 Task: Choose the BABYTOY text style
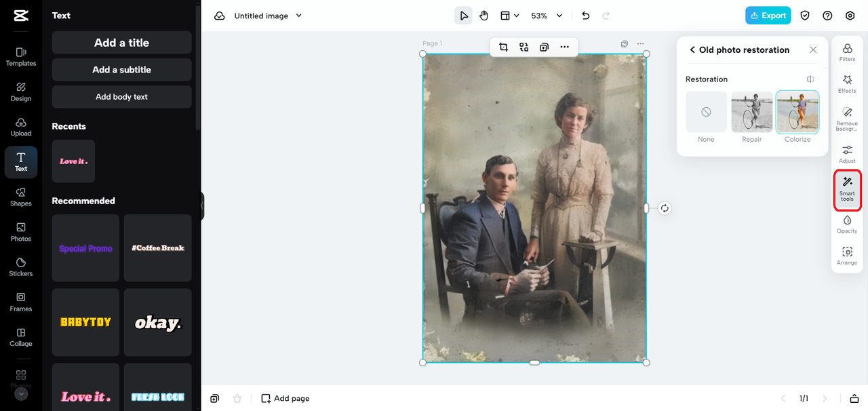85,322
